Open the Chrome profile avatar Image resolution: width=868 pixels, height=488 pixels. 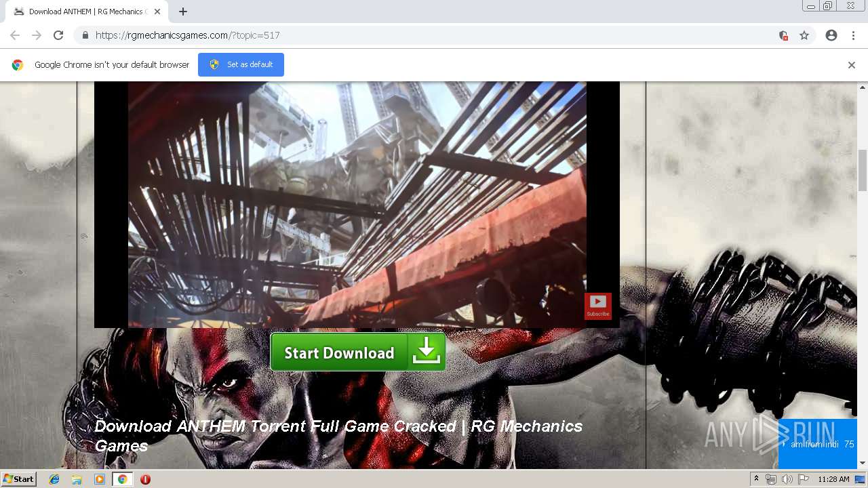[831, 35]
